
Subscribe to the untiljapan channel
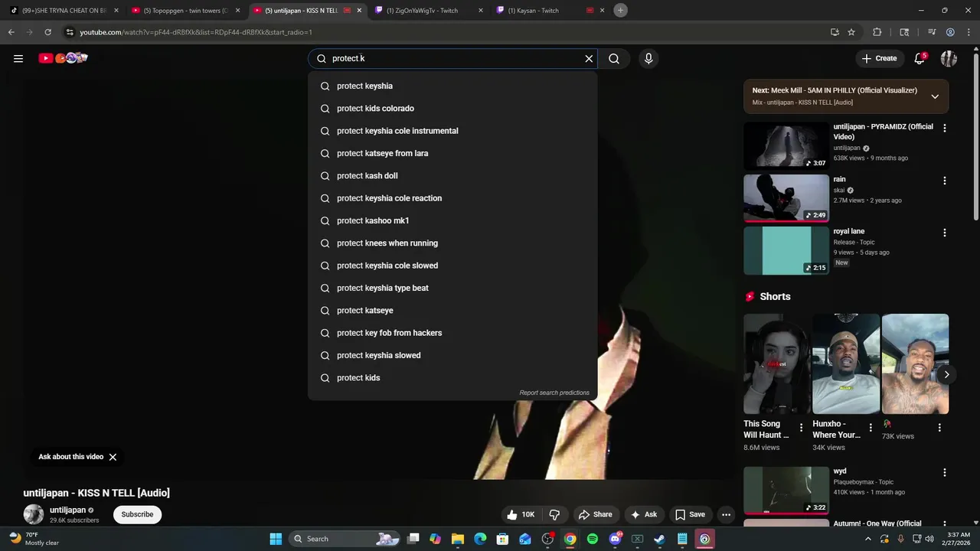pyautogui.click(x=137, y=514)
